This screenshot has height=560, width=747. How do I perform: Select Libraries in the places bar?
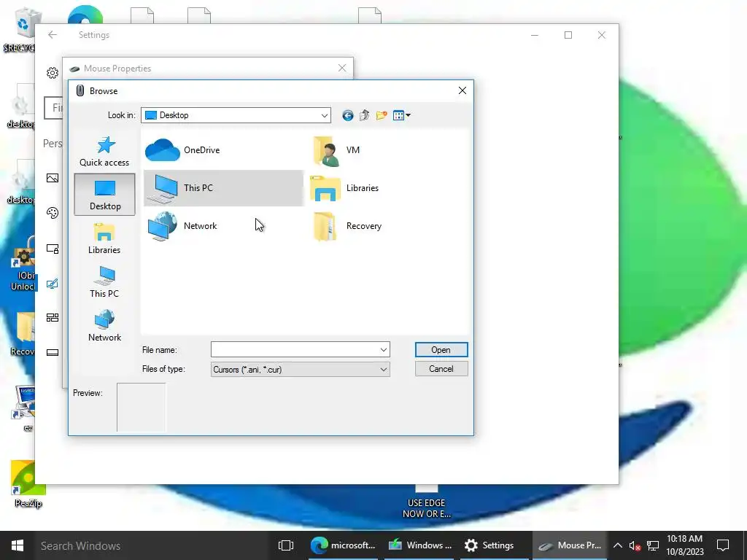point(104,238)
